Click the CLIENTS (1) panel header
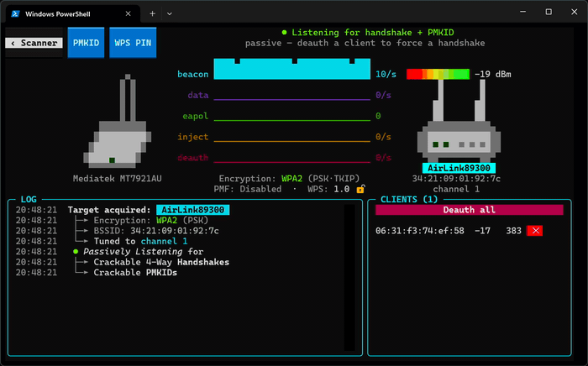 pos(409,199)
